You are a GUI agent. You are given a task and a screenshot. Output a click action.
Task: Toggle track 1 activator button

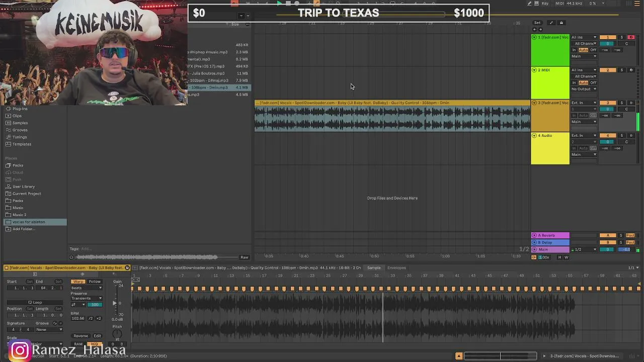tap(607, 37)
